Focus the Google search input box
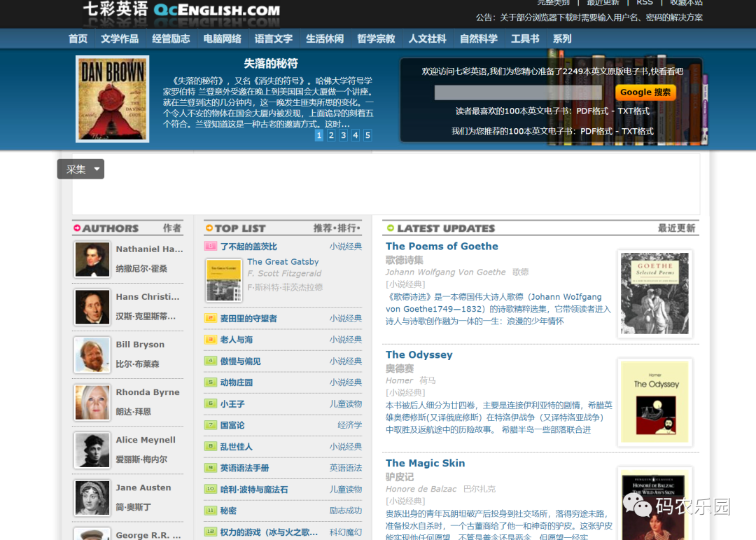The image size is (756, 540). click(518, 92)
